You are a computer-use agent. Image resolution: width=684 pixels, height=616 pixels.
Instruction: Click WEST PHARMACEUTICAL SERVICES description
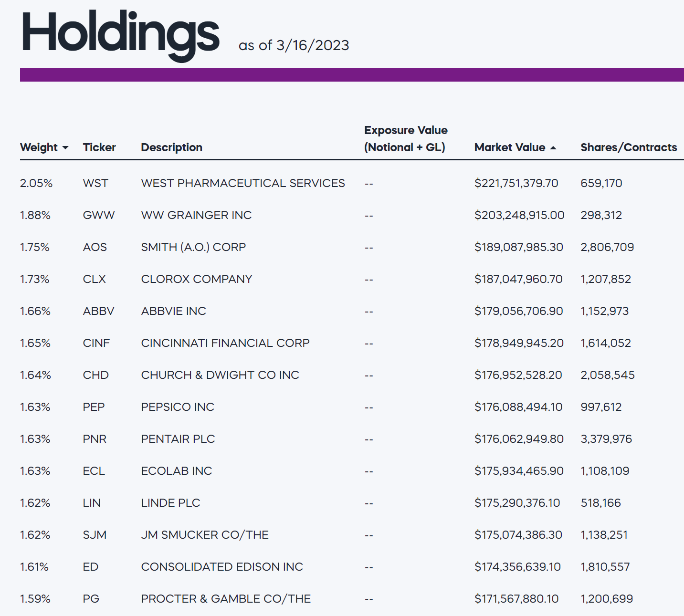[243, 183]
